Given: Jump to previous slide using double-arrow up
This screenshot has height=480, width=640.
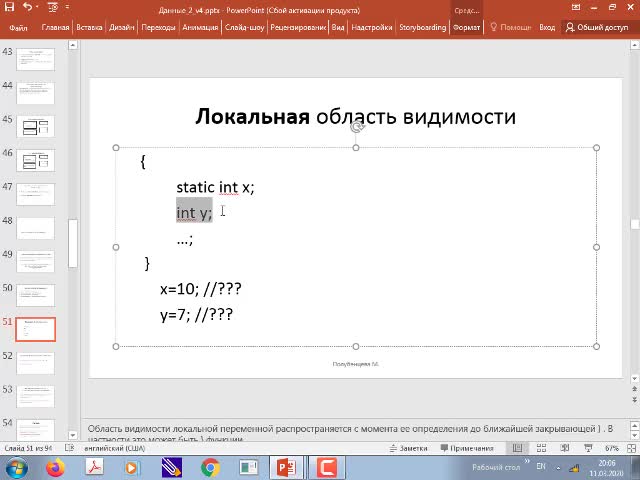Looking at the screenshot, I should 634,390.
